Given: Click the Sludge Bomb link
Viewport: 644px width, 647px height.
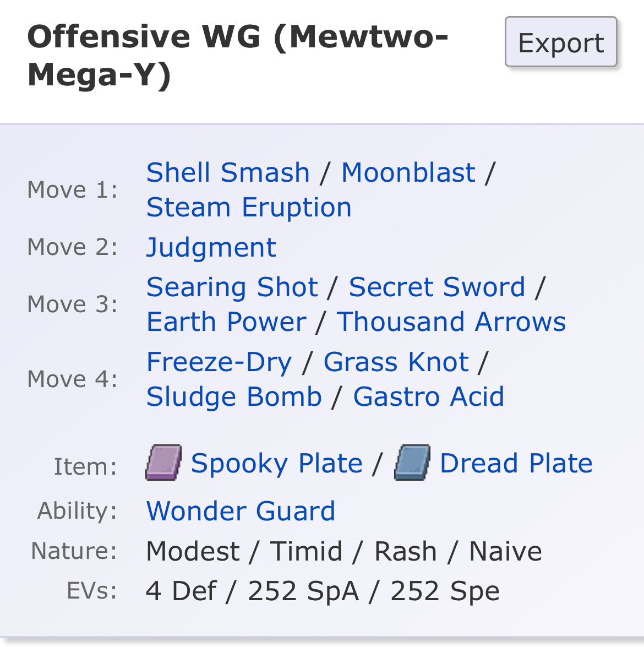Looking at the screenshot, I should click(x=234, y=397).
